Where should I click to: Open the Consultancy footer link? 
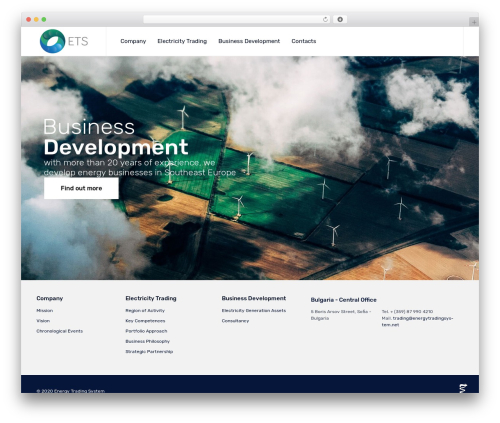tap(235, 321)
